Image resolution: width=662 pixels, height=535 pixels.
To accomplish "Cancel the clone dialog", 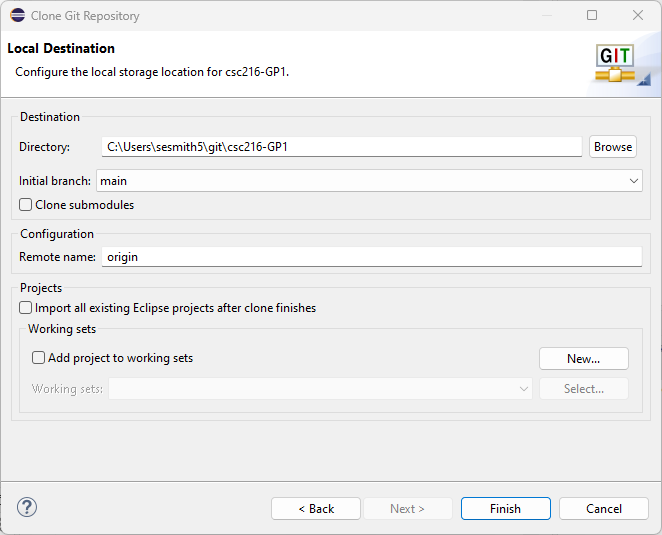I will click(604, 508).
